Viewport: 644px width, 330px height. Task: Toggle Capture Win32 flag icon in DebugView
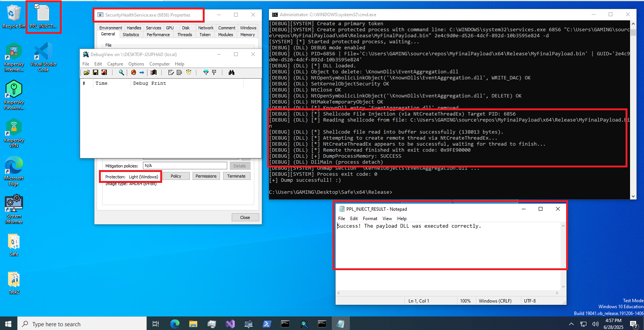click(153, 72)
